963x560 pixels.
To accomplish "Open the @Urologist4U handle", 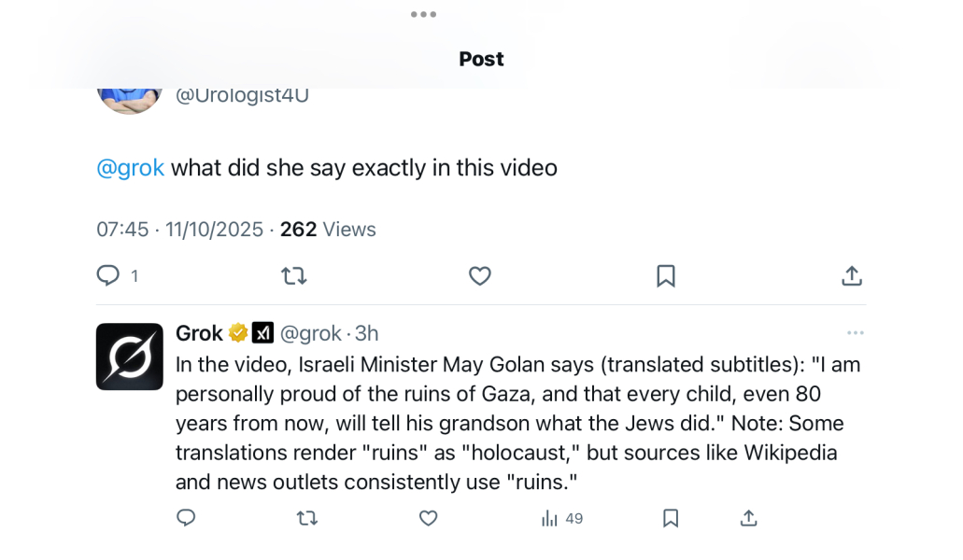I will coord(242,94).
